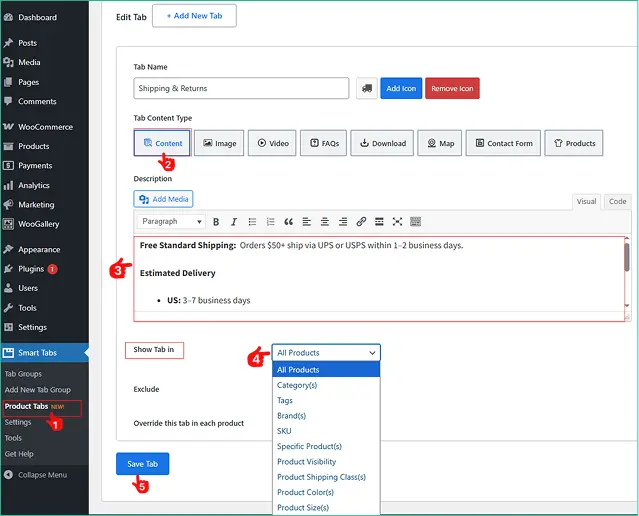Screen dimensions: 639x516
Task: Insert a blockquote in the description
Action: click(288, 222)
